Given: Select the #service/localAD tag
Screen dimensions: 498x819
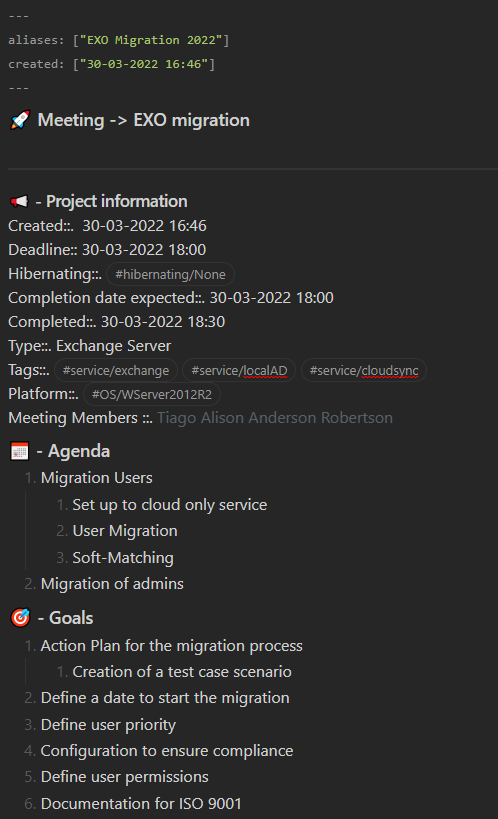Looking at the screenshot, I should click(239, 370).
